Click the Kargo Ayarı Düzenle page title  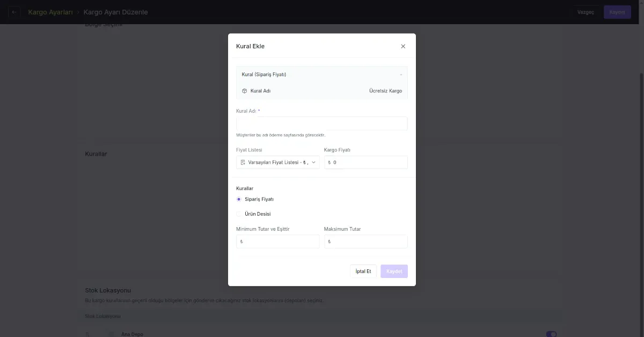point(115,12)
